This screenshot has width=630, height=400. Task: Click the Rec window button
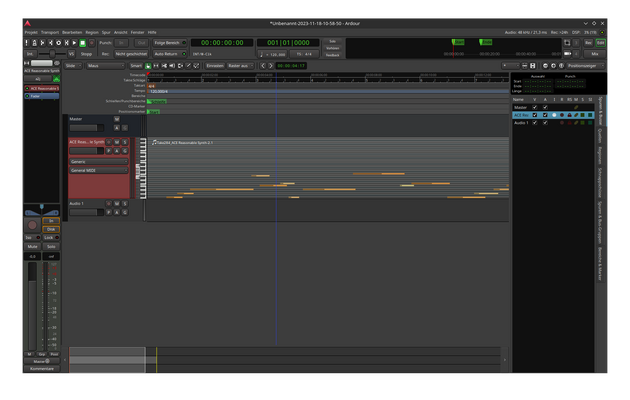click(x=589, y=43)
